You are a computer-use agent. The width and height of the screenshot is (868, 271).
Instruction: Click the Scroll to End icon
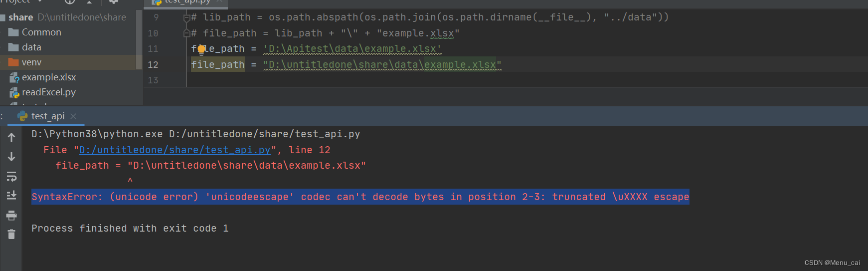(11, 195)
